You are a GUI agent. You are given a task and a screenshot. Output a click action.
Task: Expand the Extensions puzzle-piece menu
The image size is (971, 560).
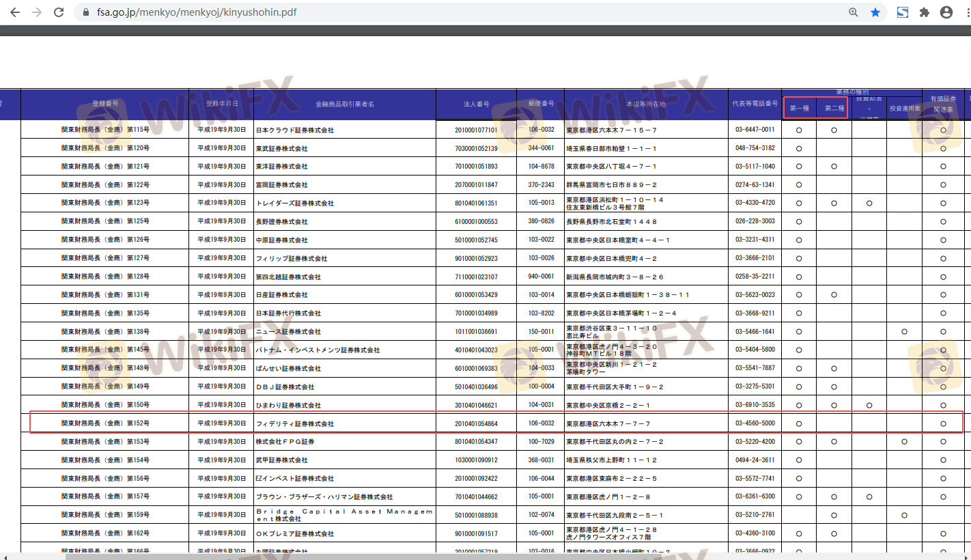click(925, 12)
